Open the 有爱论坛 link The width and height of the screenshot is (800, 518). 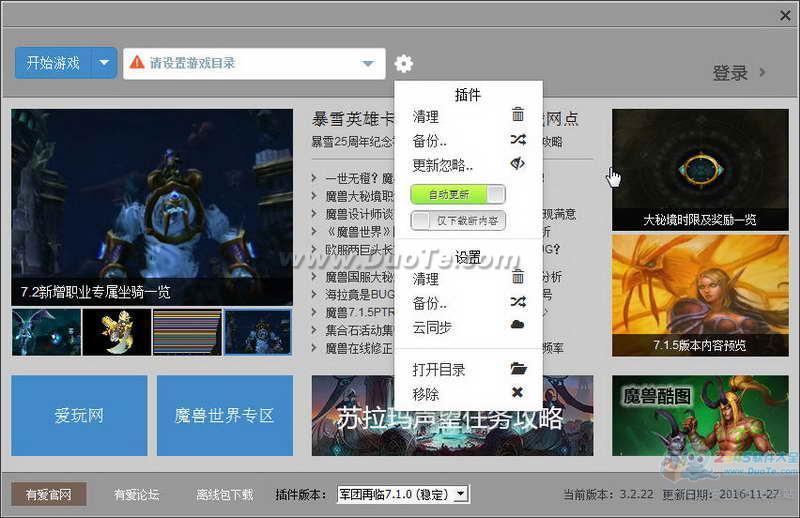pos(136,494)
